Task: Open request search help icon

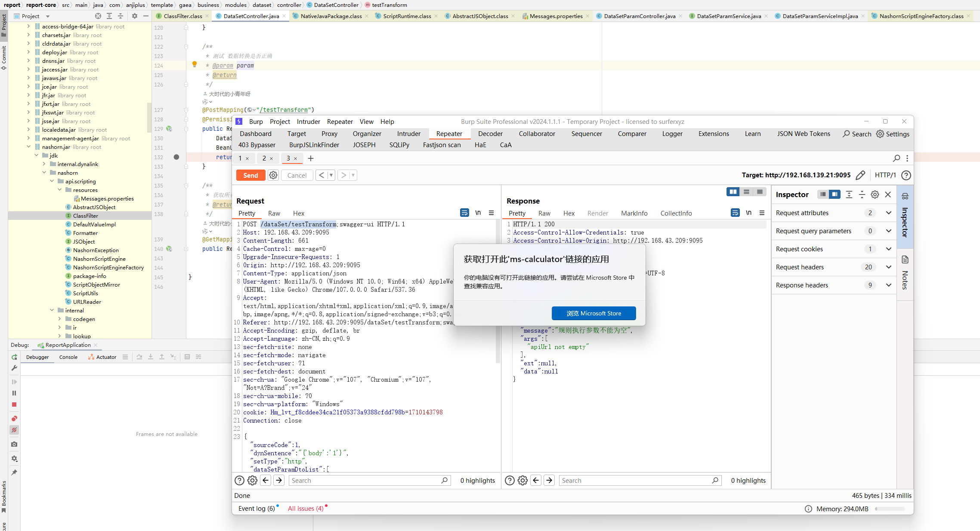Action: coord(239,481)
